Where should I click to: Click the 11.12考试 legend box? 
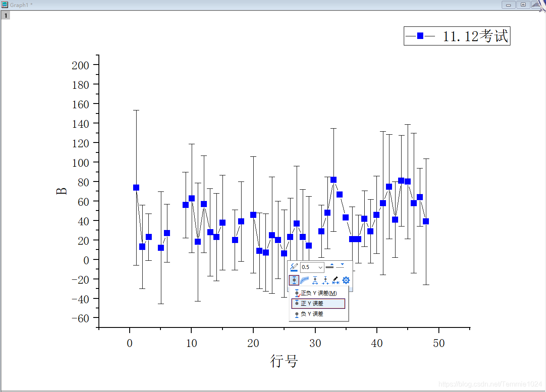point(457,36)
